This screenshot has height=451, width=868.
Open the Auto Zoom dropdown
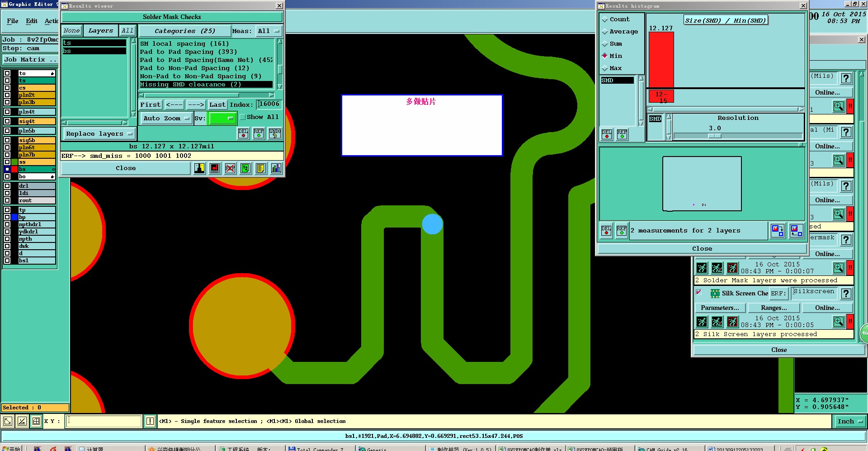[166, 119]
